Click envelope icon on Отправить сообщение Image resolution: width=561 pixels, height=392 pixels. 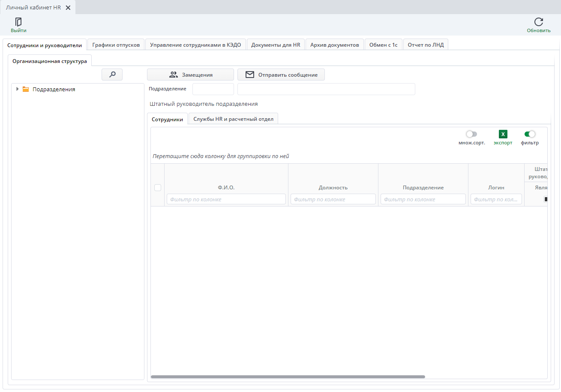click(250, 75)
